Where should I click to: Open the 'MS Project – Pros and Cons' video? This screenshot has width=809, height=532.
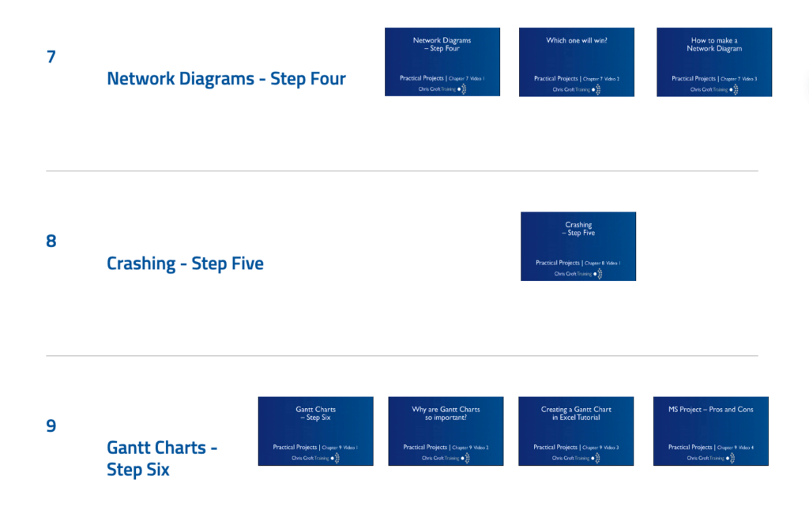[x=710, y=430]
